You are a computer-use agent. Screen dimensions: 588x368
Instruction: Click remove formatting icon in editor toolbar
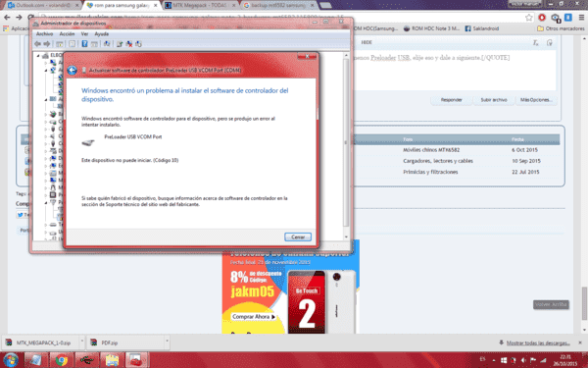point(535,43)
